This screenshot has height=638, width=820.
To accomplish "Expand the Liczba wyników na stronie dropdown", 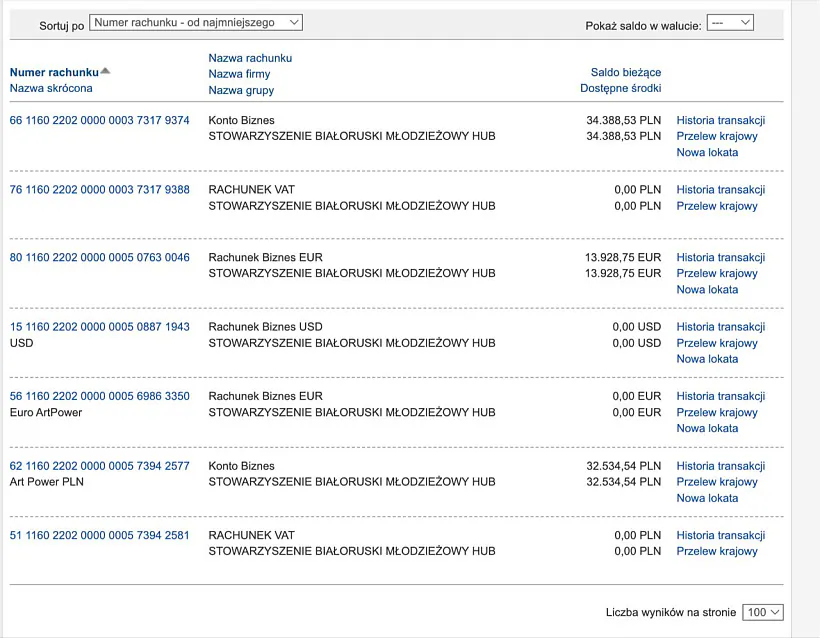I will [x=763, y=612].
